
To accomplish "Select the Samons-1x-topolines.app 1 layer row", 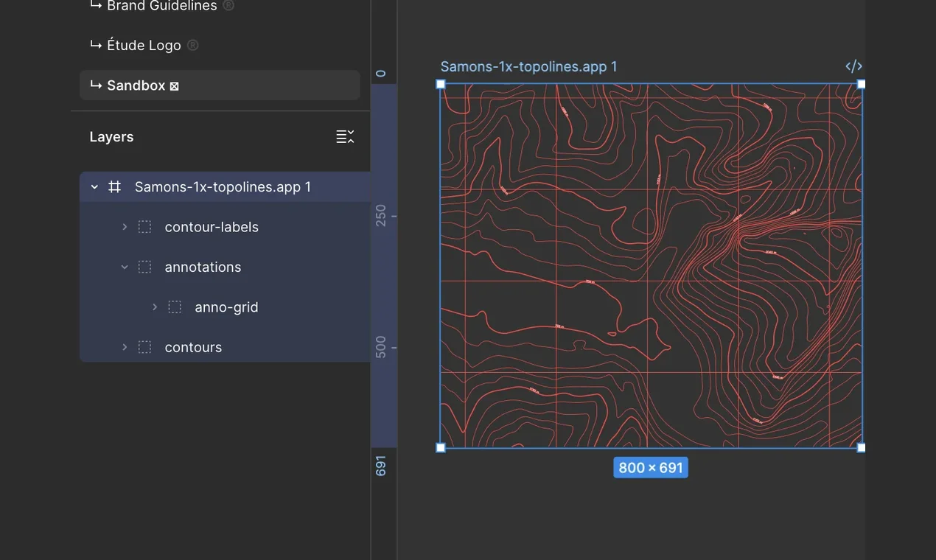I will pyautogui.click(x=225, y=187).
